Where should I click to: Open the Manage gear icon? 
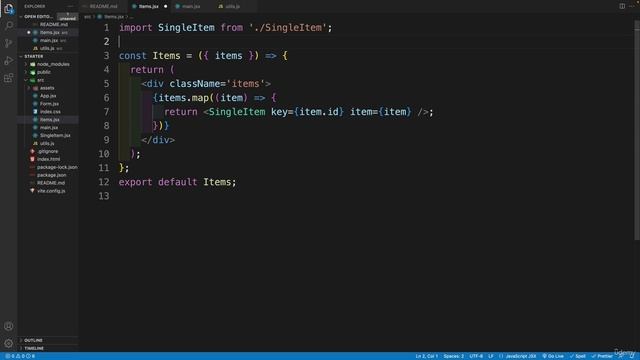9,343
